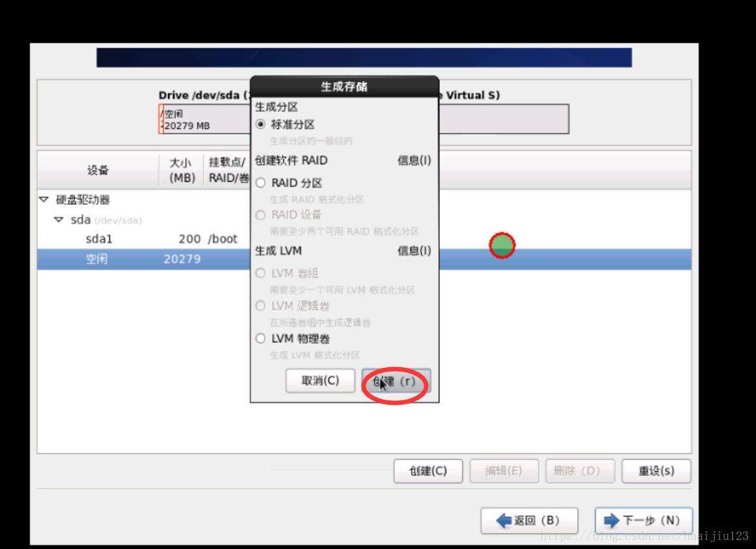Select the LVM 卷组 radio option
This screenshot has width=756, height=549.
(261, 274)
